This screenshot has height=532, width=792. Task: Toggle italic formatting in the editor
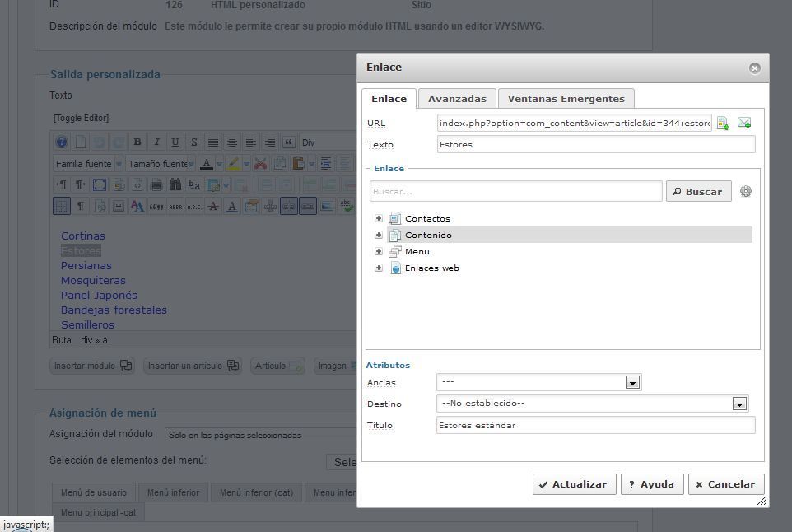(156, 142)
